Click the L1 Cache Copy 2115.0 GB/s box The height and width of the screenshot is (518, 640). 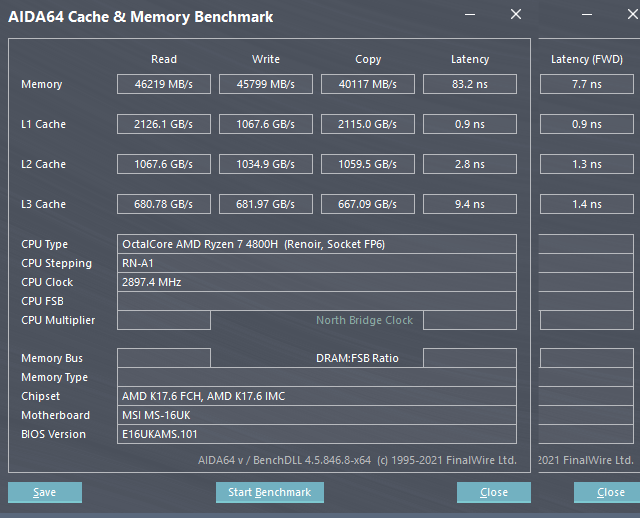coord(367,124)
